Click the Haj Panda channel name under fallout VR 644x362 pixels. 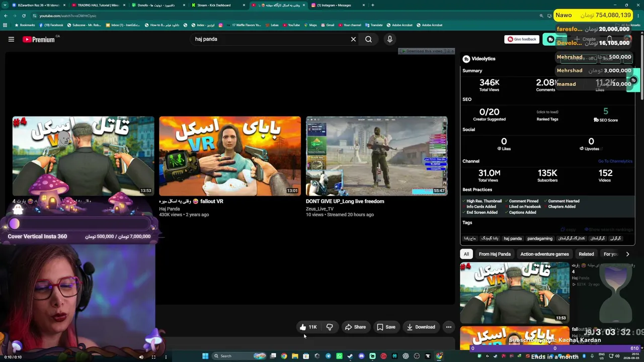coord(170,209)
